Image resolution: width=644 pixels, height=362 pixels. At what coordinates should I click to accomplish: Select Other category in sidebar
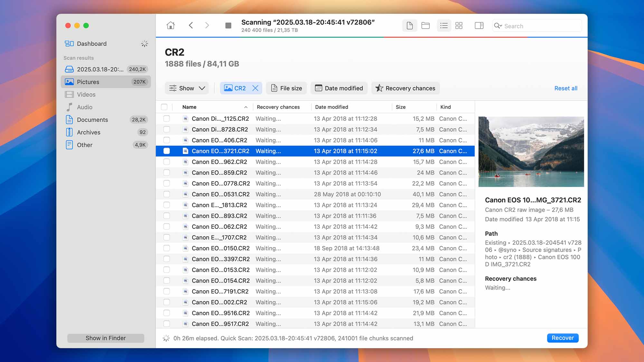pyautogui.click(x=106, y=145)
